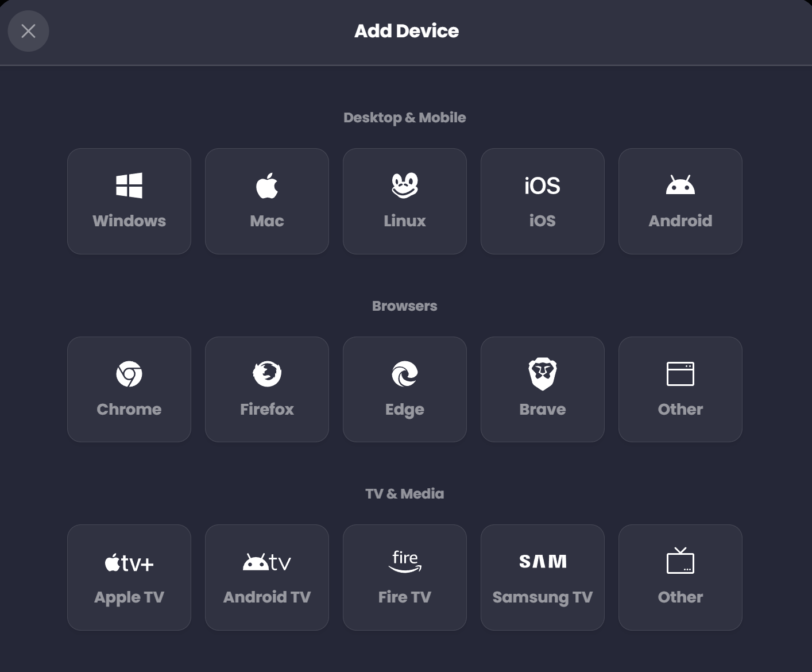Choose the Edge browser icon

pyautogui.click(x=405, y=374)
